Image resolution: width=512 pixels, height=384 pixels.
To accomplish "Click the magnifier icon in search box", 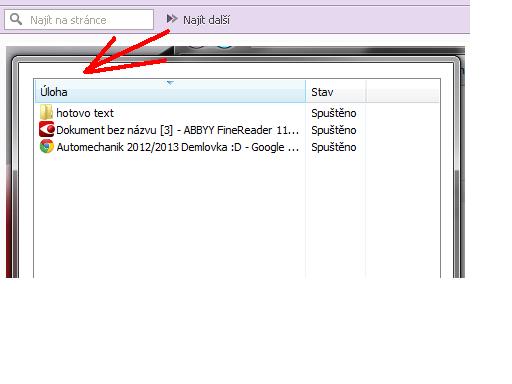I will click(16, 19).
